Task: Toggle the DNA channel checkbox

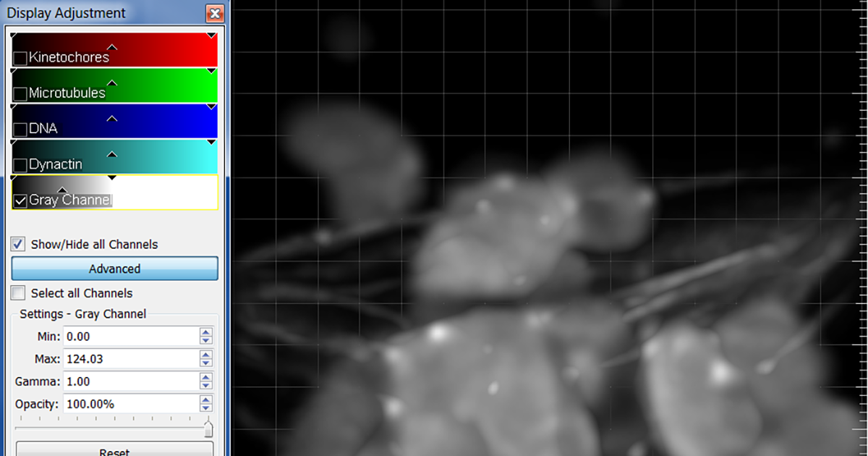Action: click(20, 130)
